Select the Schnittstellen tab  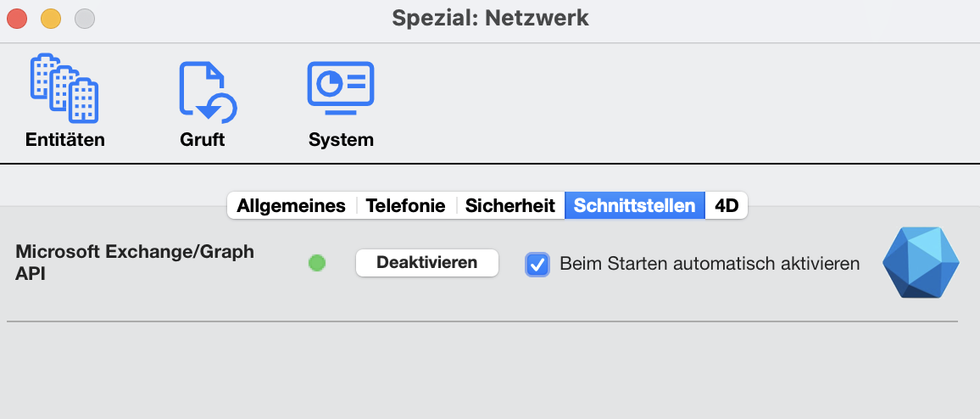[x=634, y=206]
